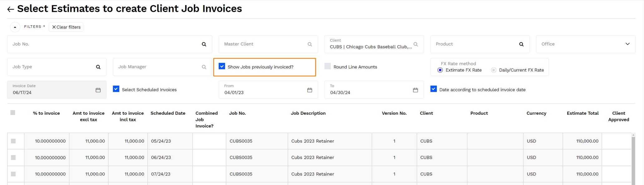Click the Estimate Total column header
Viewport: 644px width, 185px height.
[583, 113]
